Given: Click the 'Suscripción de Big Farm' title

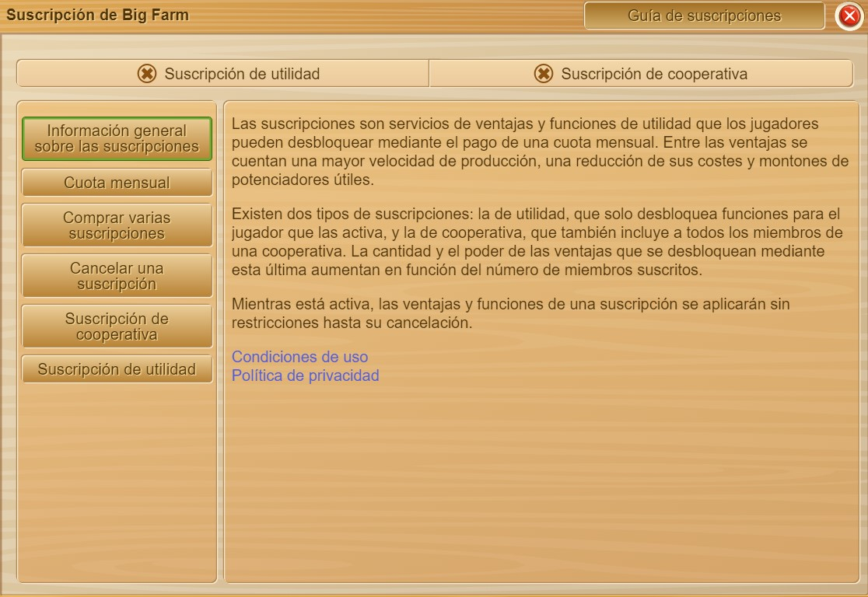Looking at the screenshot, I should [97, 15].
